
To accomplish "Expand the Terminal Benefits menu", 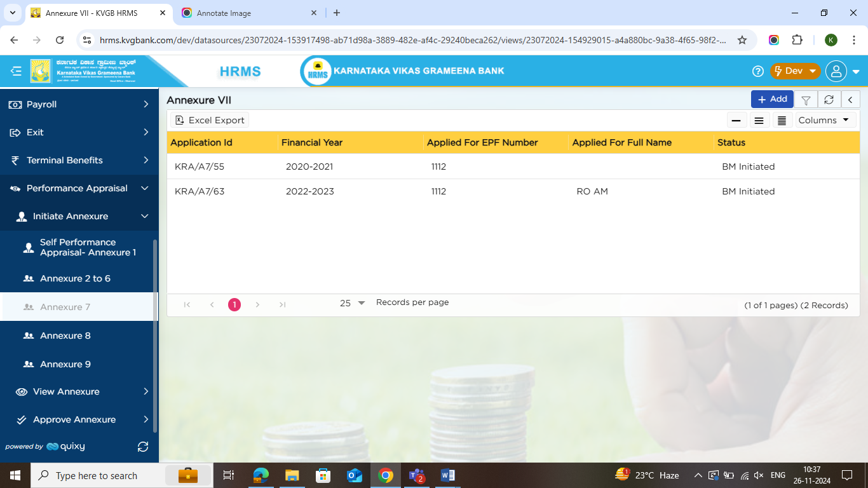I will point(79,160).
